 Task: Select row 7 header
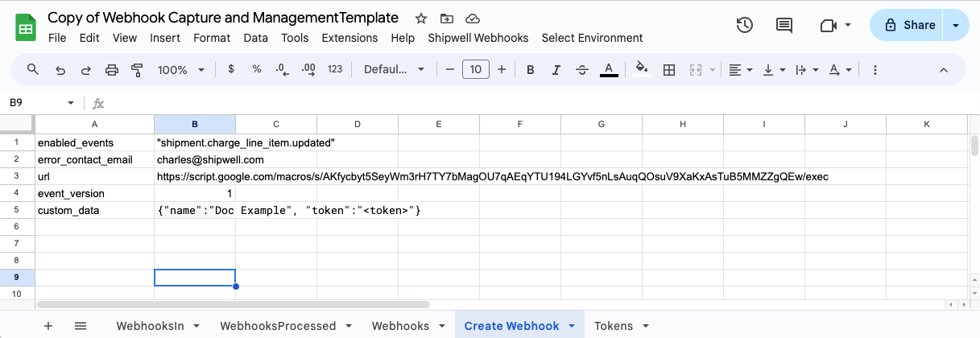click(x=17, y=244)
